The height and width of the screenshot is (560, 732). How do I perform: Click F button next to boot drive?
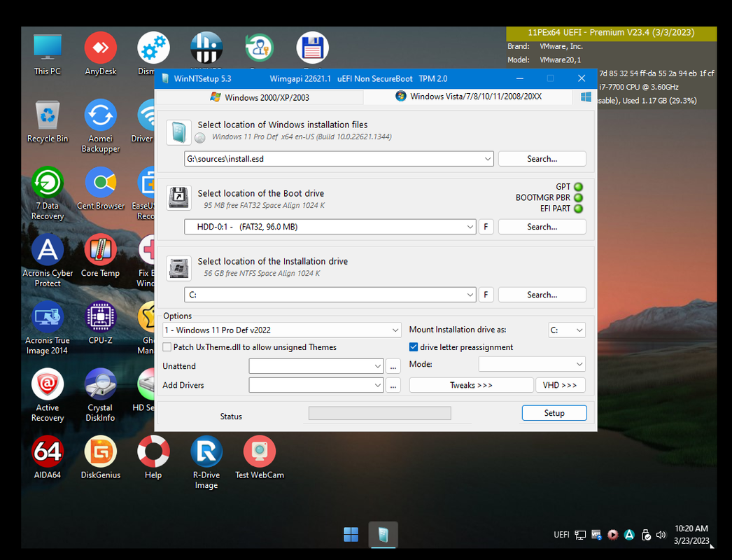click(x=486, y=227)
